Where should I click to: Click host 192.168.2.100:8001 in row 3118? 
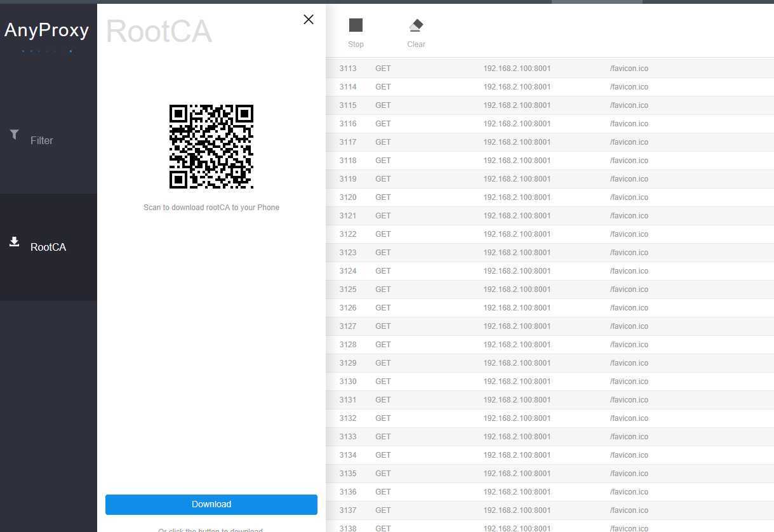point(517,161)
